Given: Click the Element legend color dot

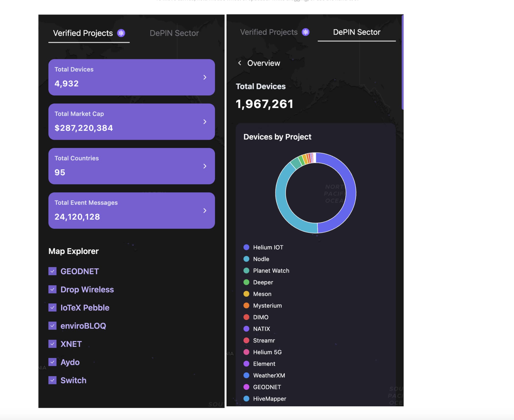Looking at the screenshot, I should 247,364.
